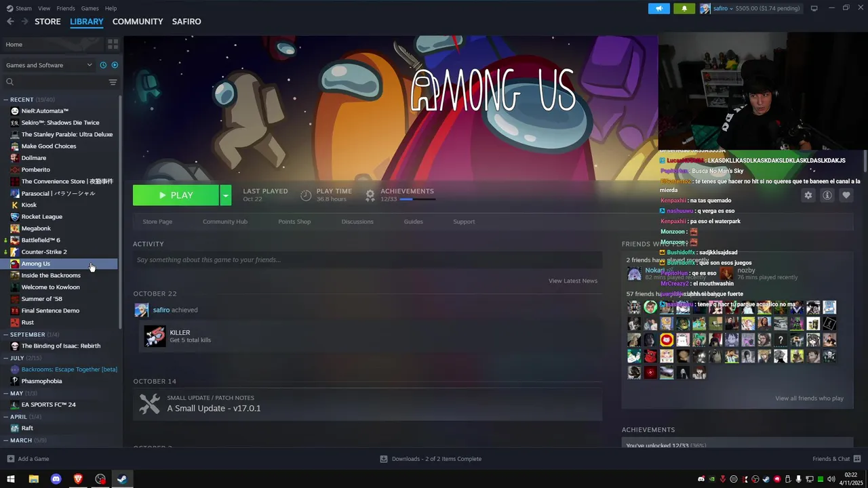Switch to the STORE tab

[x=47, y=22]
